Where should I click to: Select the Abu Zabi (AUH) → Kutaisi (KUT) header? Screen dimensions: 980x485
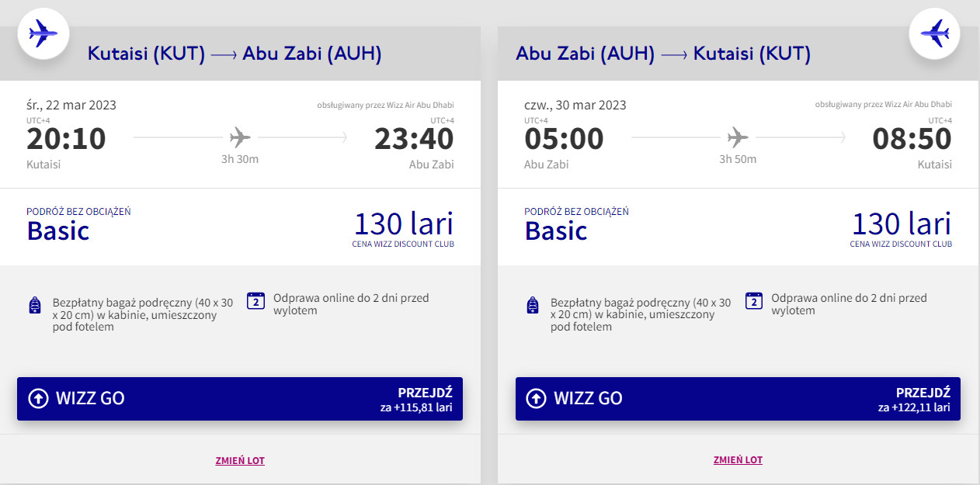663,54
